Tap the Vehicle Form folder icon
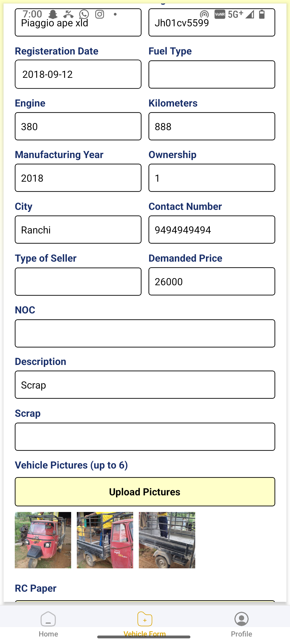The image size is (290, 644). 145,619
